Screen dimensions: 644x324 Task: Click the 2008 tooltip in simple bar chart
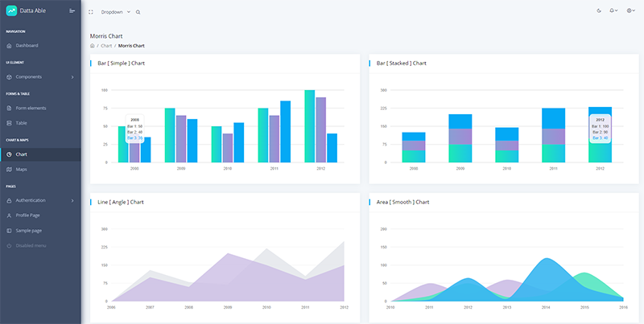(134, 129)
